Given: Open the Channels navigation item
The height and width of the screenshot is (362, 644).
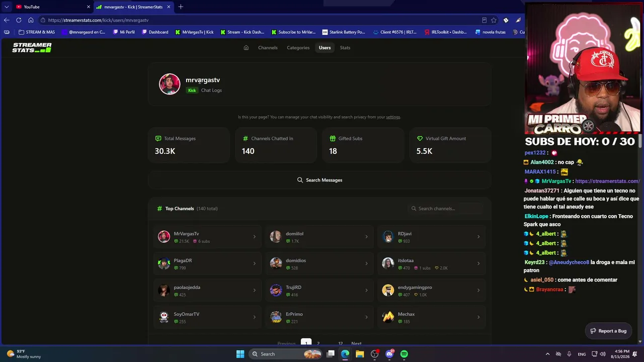Looking at the screenshot, I should coord(268,48).
